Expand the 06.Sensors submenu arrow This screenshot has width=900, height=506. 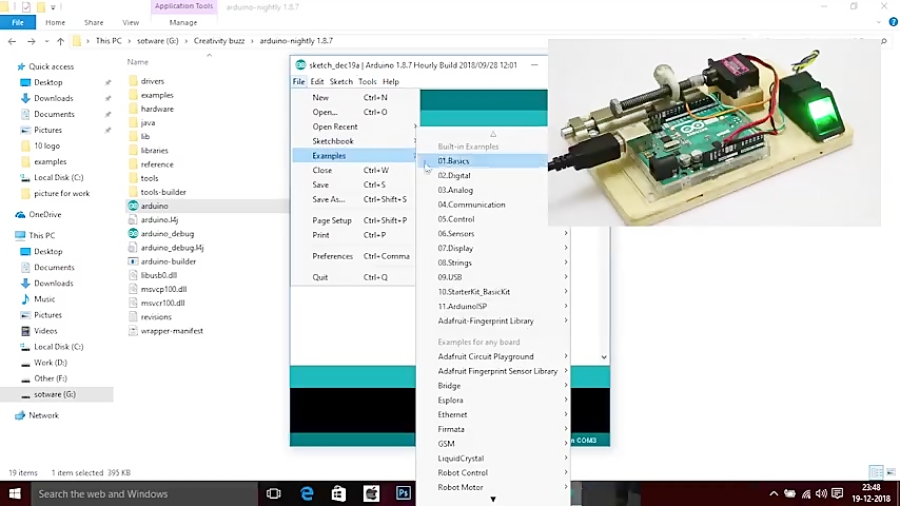coord(566,233)
